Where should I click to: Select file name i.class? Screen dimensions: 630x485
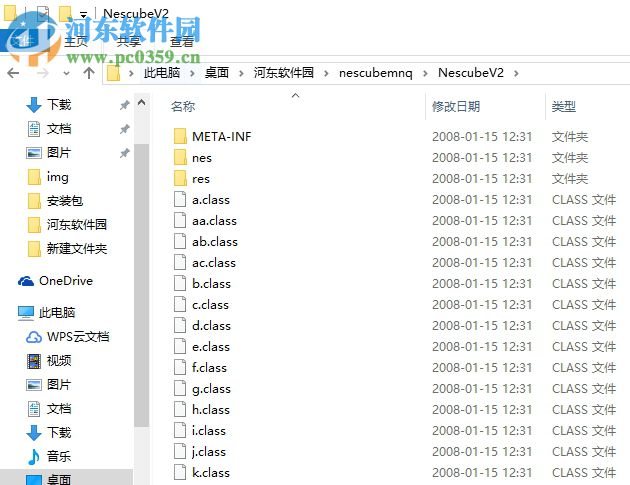(209, 430)
